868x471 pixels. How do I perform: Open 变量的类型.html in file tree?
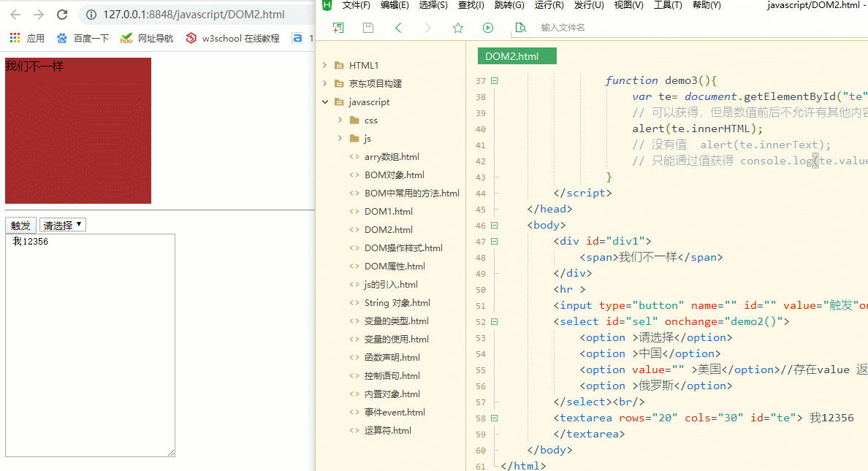pos(396,321)
